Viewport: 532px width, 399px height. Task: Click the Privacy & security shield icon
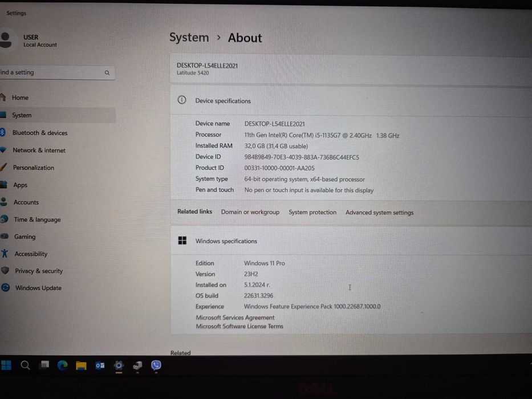pyautogui.click(x=5, y=270)
